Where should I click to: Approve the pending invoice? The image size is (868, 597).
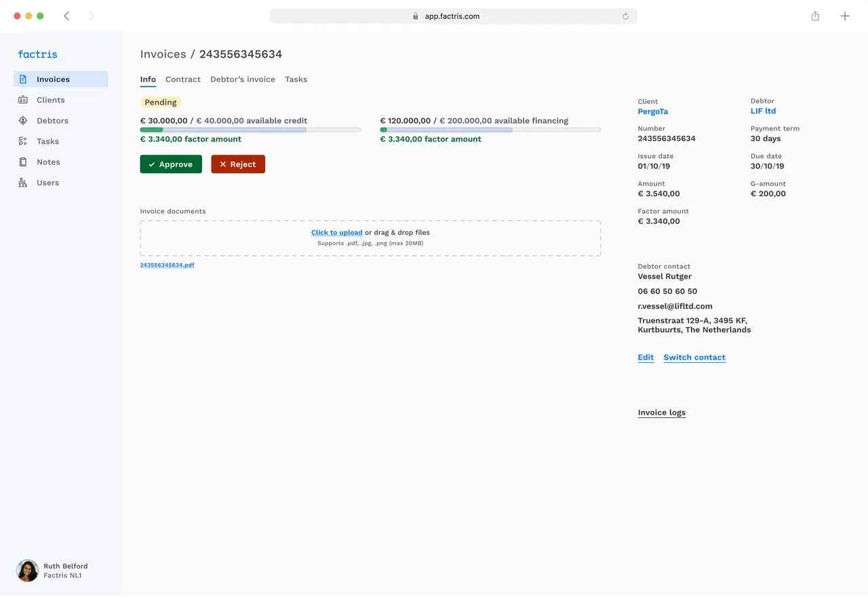[171, 164]
